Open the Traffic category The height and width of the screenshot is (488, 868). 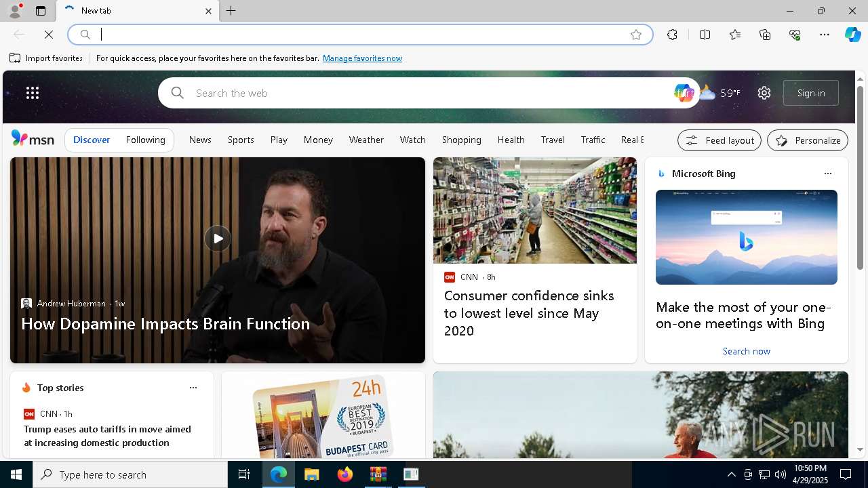(x=593, y=140)
